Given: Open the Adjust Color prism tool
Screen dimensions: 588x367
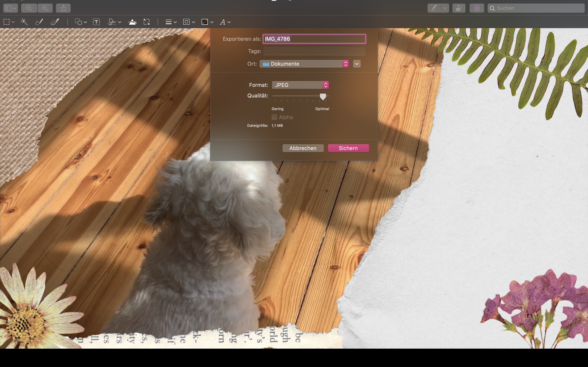Looking at the screenshot, I should [132, 22].
